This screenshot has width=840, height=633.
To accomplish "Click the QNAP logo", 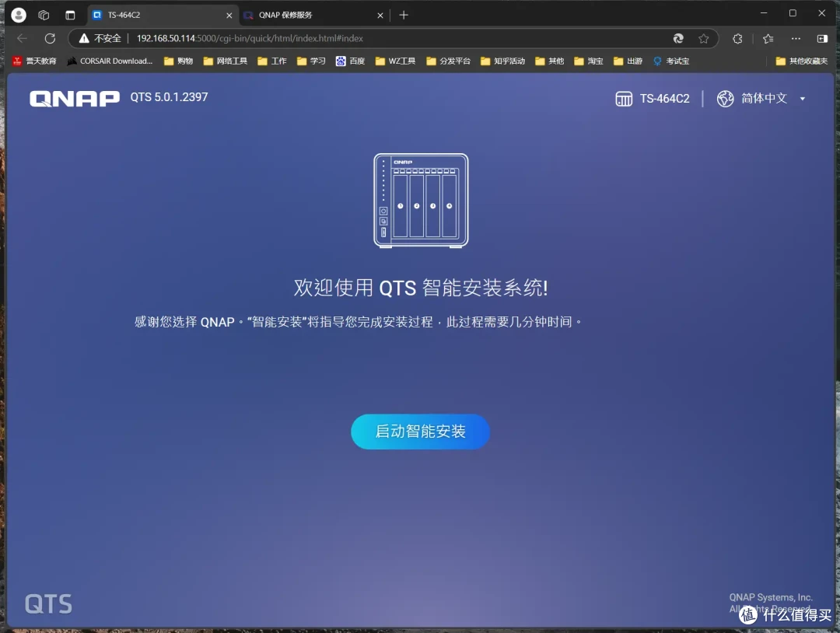I will click(75, 99).
